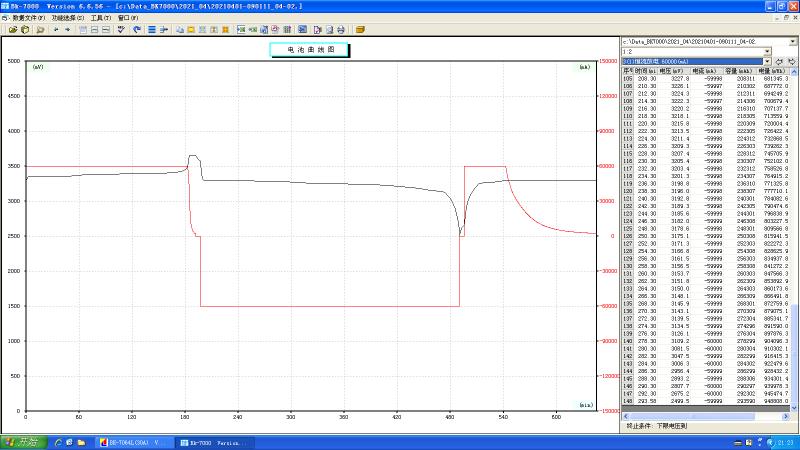Screen dimensions: 800x450
Task: Click the double down-chevron toolbar icon
Action: click(x=121, y=30)
